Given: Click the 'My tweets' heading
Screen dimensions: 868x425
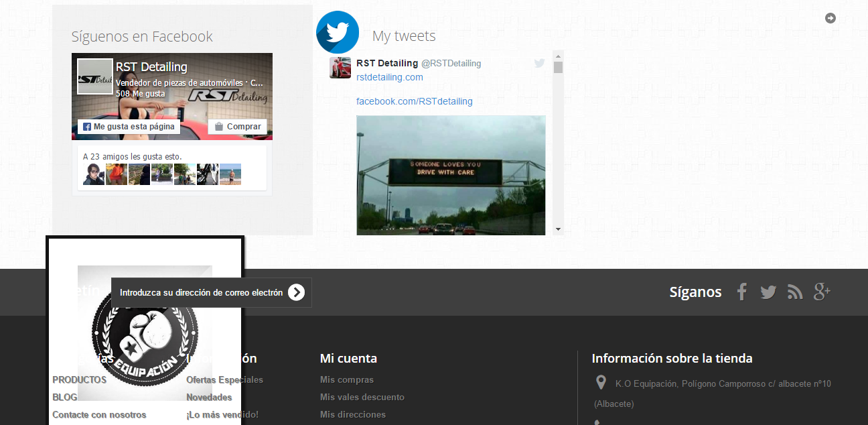Looking at the screenshot, I should click(404, 36).
